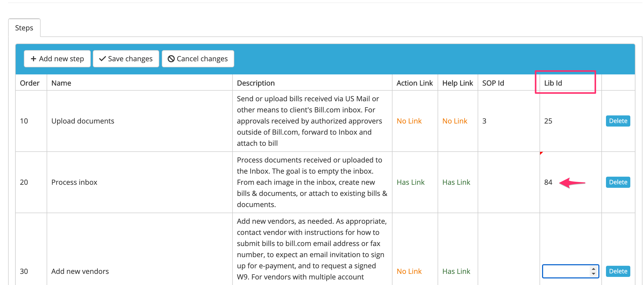Open Action Link for Process inbox
Screen dimensions: 644x285
410,182
